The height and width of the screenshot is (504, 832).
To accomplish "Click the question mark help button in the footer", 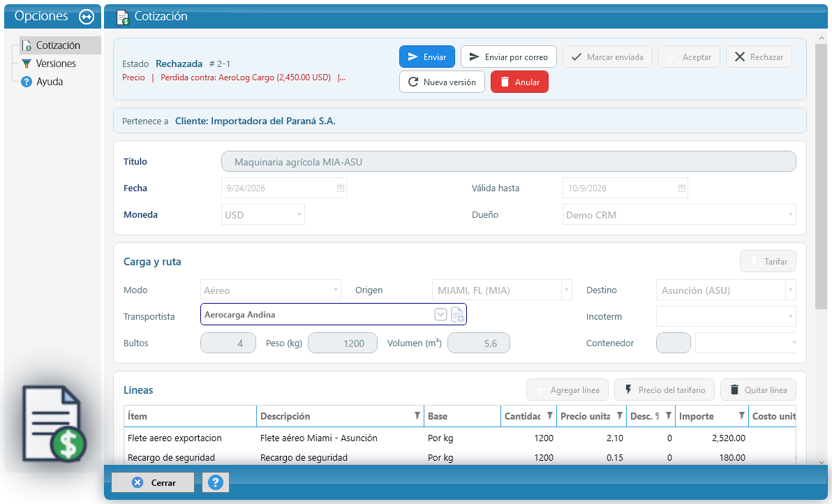I will pos(216,483).
